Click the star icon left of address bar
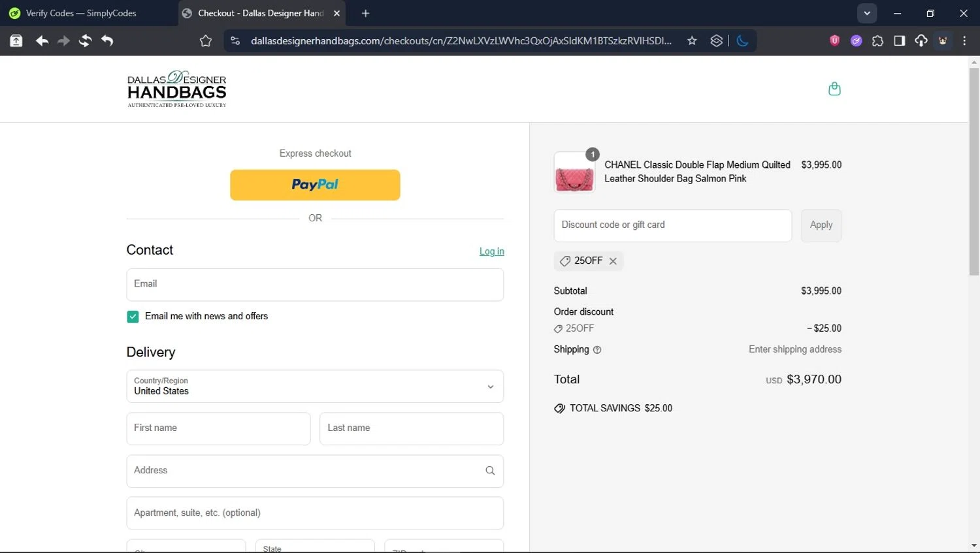This screenshot has height=553, width=980. coord(206,41)
